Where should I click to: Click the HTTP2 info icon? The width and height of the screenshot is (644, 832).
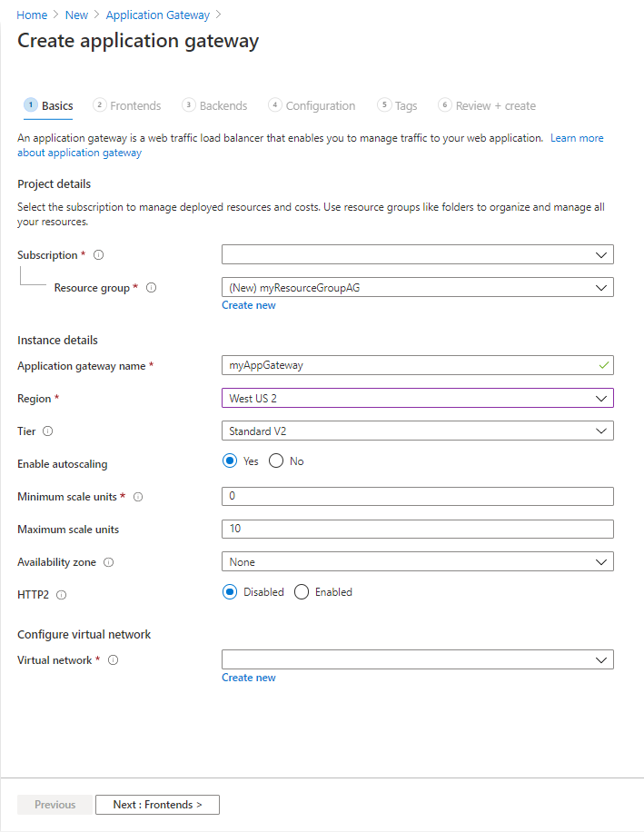point(61,595)
